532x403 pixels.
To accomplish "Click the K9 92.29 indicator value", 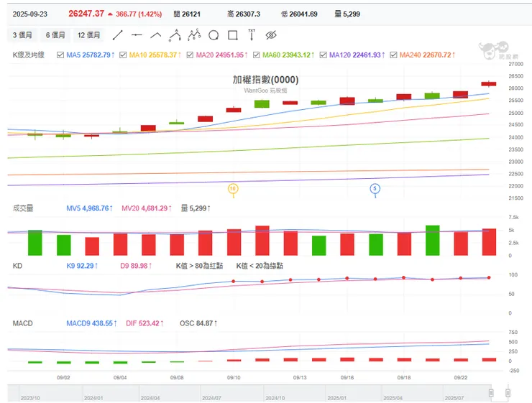I will (82, 266).
